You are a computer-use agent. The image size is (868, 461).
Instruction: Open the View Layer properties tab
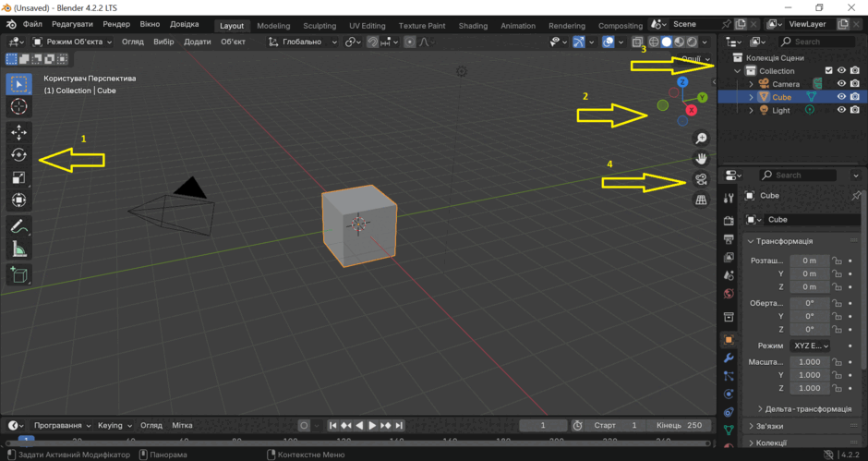click(729, 257)
